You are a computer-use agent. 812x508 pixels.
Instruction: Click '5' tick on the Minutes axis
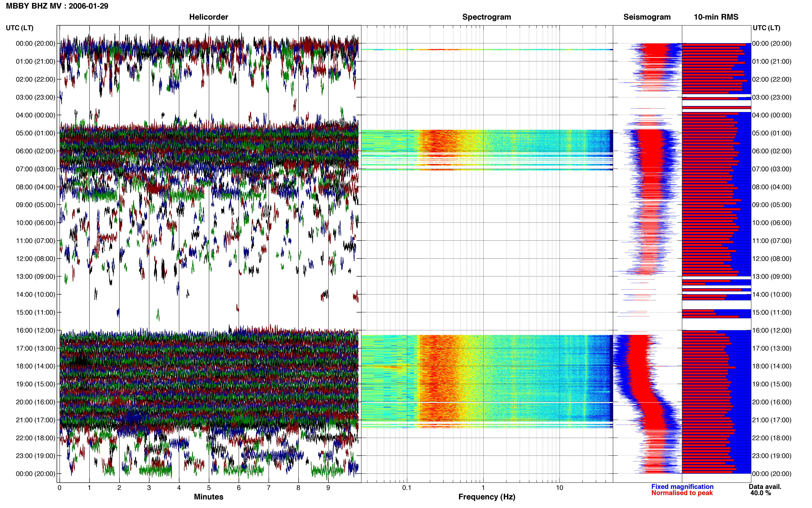[209, 487]
